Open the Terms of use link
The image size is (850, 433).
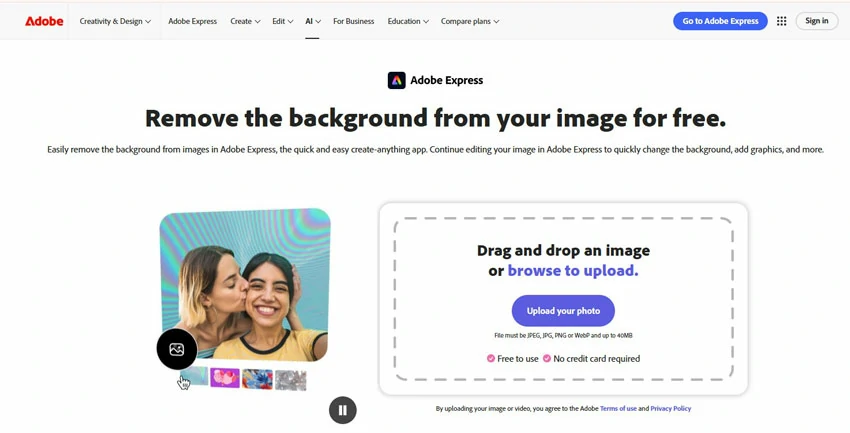coord(618,409)
